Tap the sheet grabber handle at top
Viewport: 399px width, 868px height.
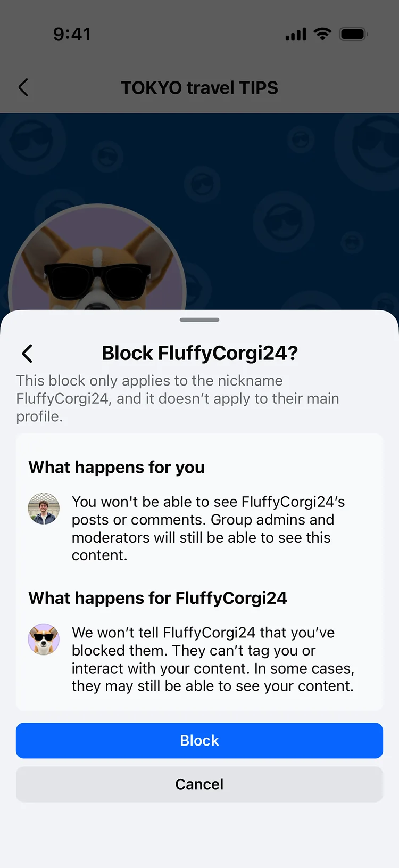199,320
